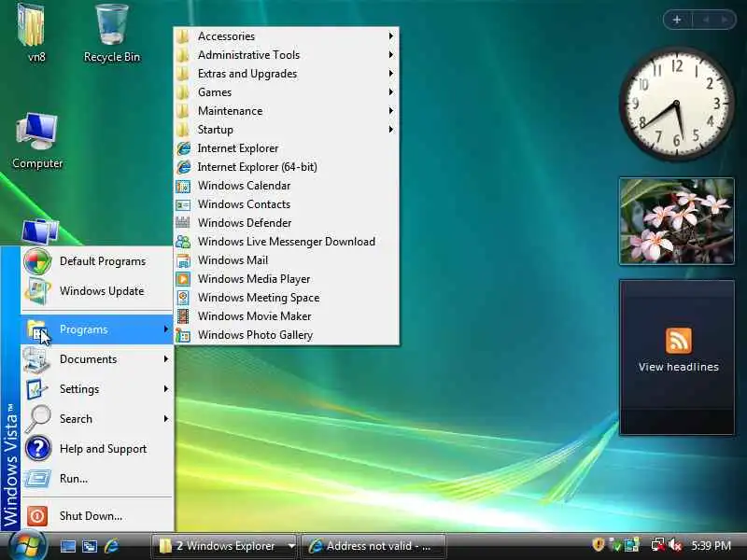Select Search in the Start menu
747x560 pixels.
(x=97, y=419)
